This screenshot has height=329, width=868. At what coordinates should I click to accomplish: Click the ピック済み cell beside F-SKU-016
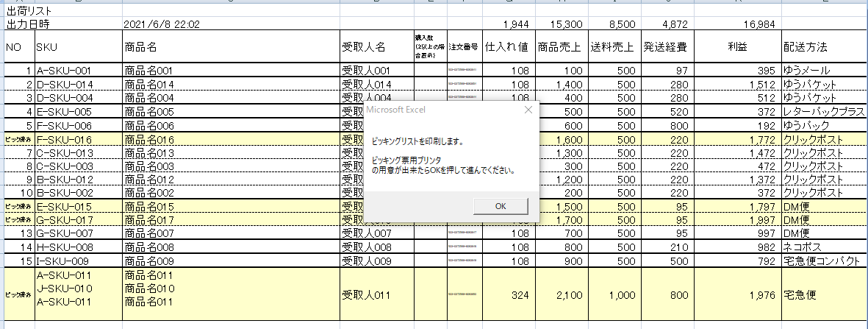(18, 140)
